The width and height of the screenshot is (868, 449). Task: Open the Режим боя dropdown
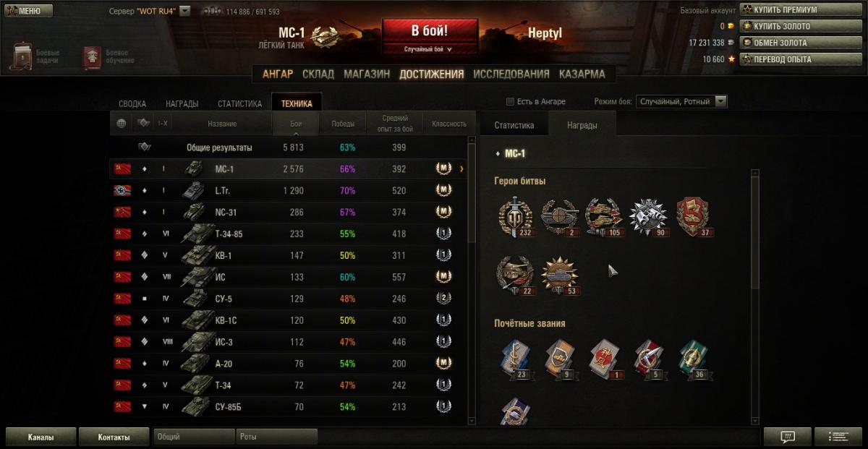coord(681,102)
